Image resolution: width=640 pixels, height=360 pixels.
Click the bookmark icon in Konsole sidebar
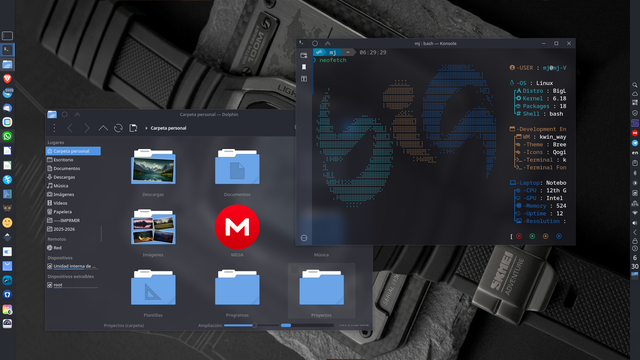(x=304, y=67)
